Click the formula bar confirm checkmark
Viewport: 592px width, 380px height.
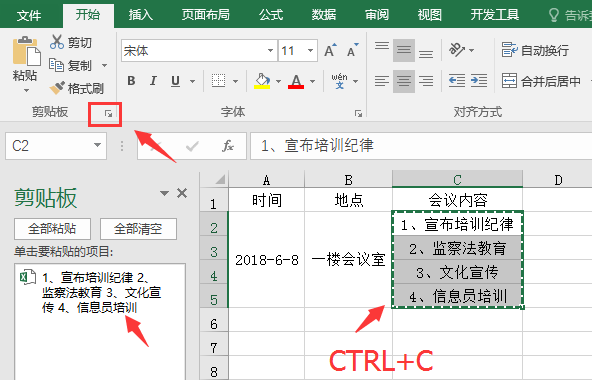click(x=192, y=146)
